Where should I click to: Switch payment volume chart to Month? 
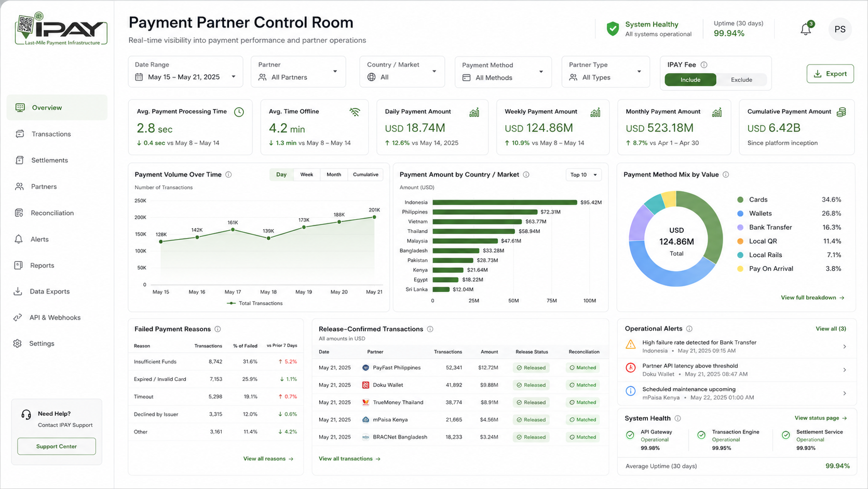[334, 175]
